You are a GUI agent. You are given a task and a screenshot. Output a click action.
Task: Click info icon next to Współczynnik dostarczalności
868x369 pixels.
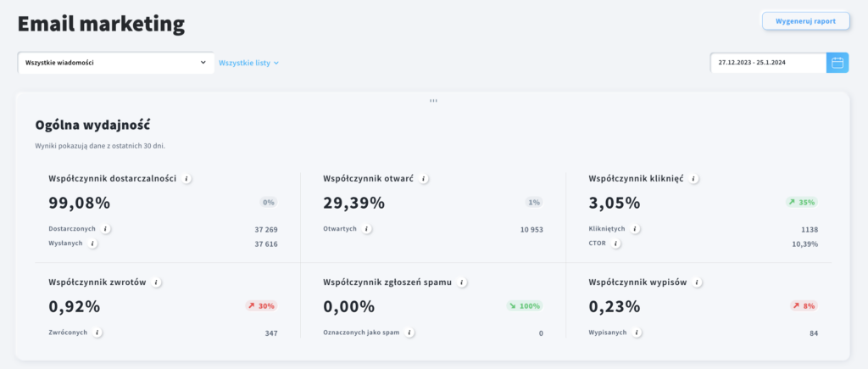187,179
